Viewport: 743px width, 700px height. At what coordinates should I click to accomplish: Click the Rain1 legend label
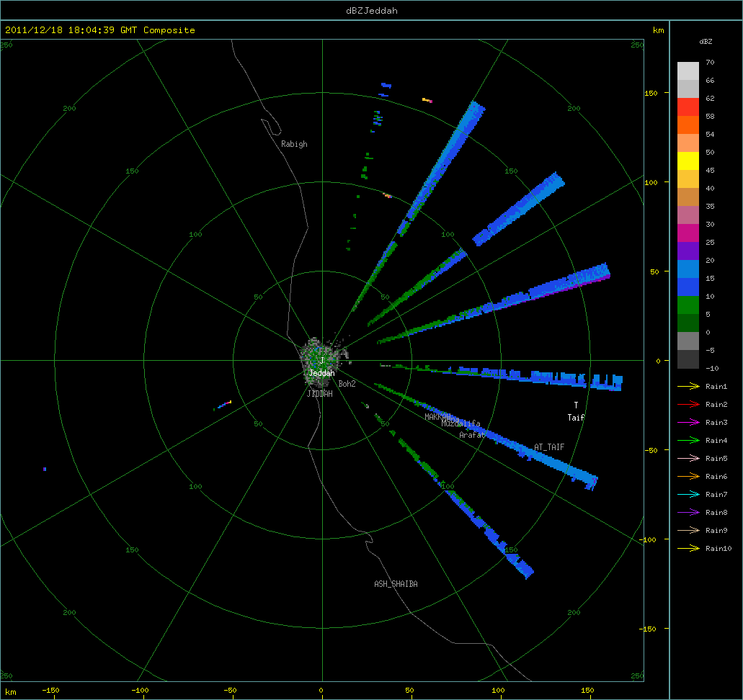[716, 387]
